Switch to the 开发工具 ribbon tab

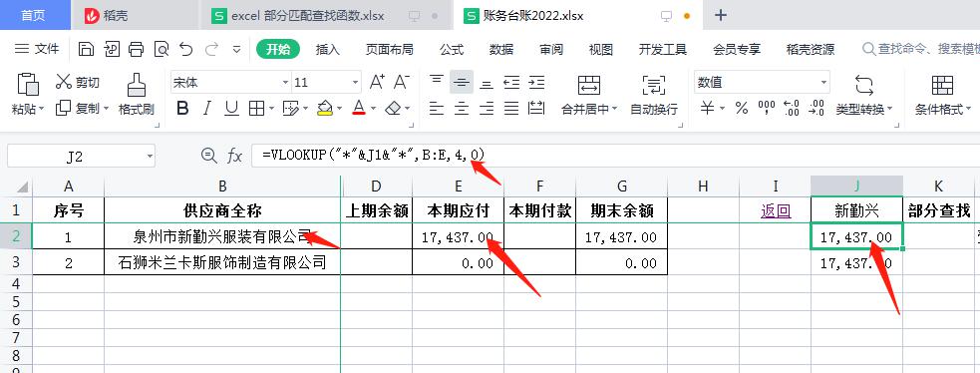[x=663, y=49]
